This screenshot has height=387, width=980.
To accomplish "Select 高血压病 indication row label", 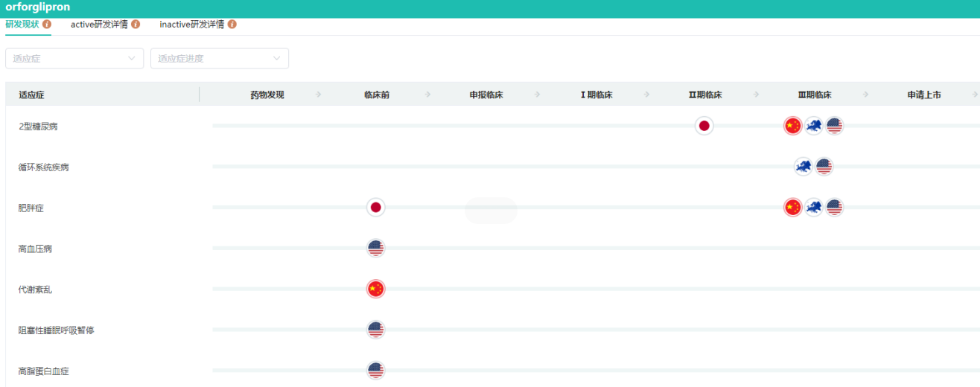I will (x=35, y=249).
